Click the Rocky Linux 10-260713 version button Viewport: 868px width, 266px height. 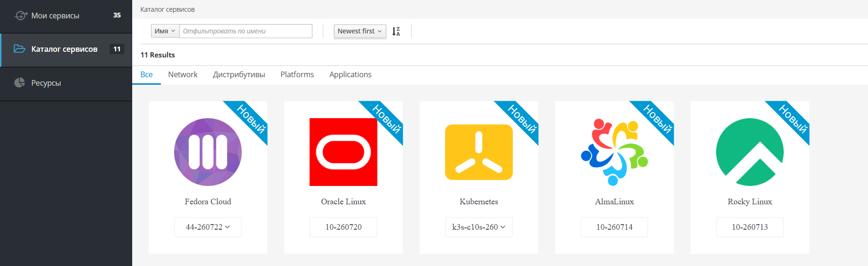click(x=750, y=227)
